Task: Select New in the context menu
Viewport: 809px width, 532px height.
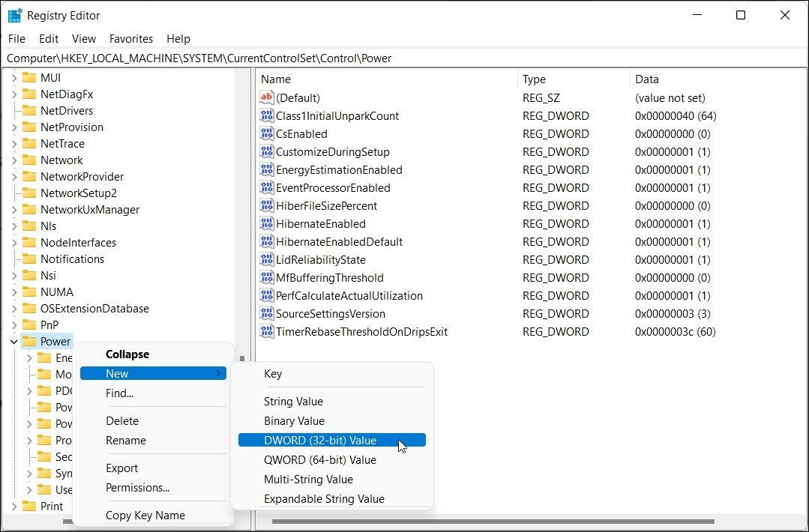Action: point(153,374)
